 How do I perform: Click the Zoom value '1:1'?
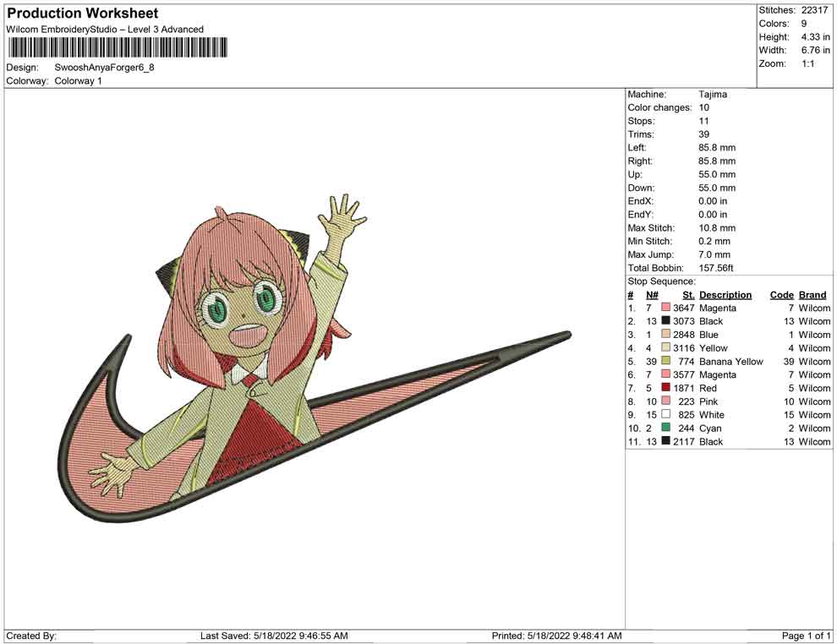pos(807,63)
